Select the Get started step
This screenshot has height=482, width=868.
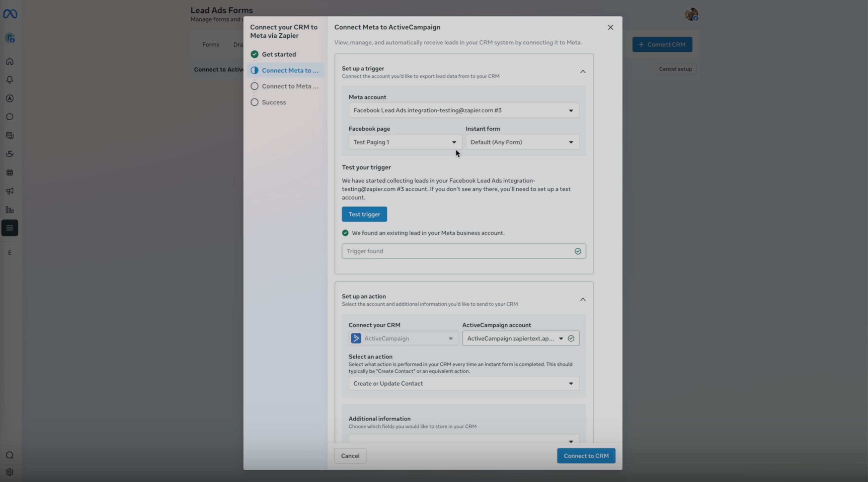[285, 54]
